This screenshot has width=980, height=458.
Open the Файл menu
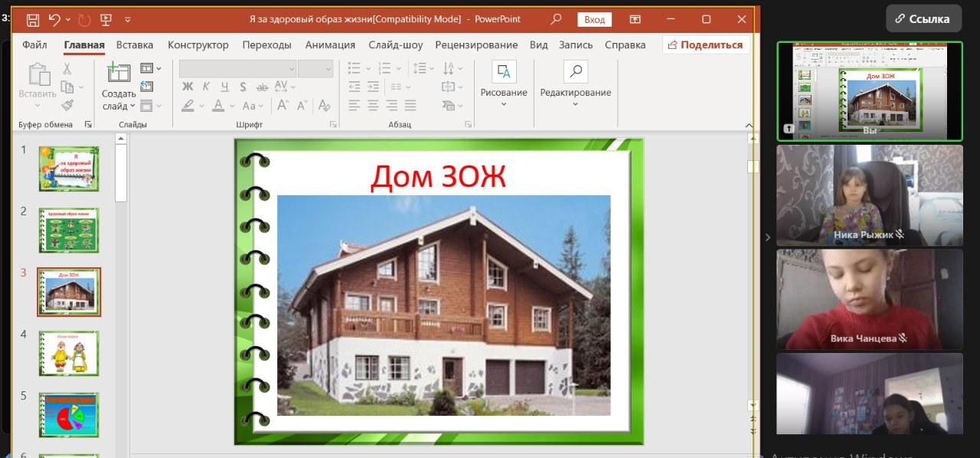point(34,44)
